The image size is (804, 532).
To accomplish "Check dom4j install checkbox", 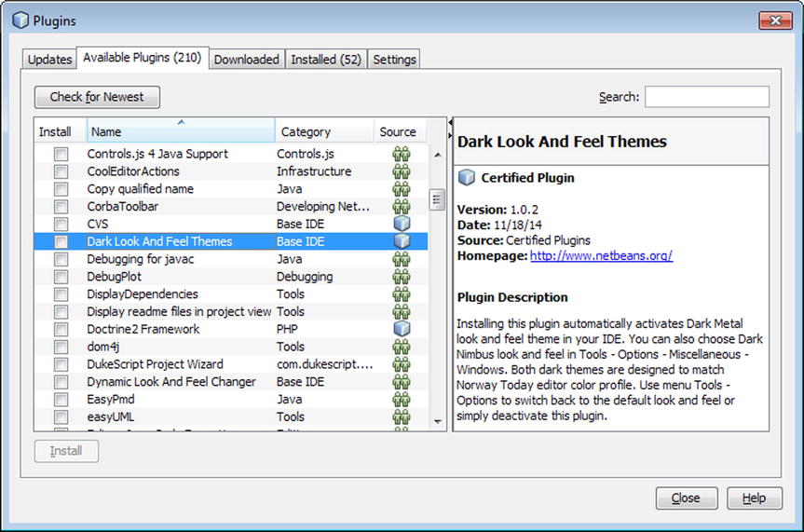I will click(x=61, y=347).
